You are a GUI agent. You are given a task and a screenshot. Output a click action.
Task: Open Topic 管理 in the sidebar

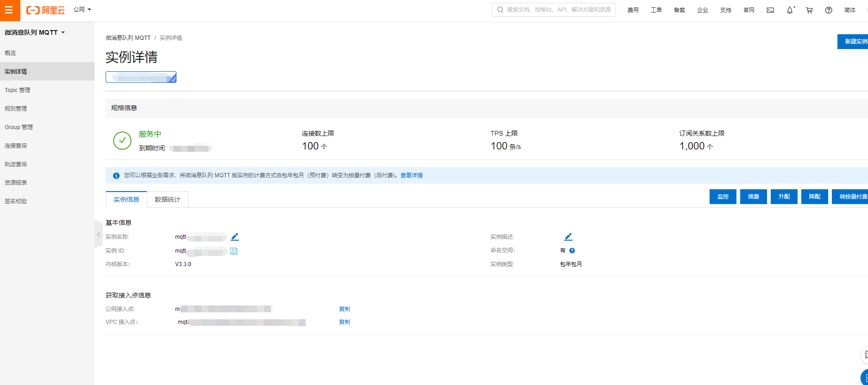click(x=47, y=90)
